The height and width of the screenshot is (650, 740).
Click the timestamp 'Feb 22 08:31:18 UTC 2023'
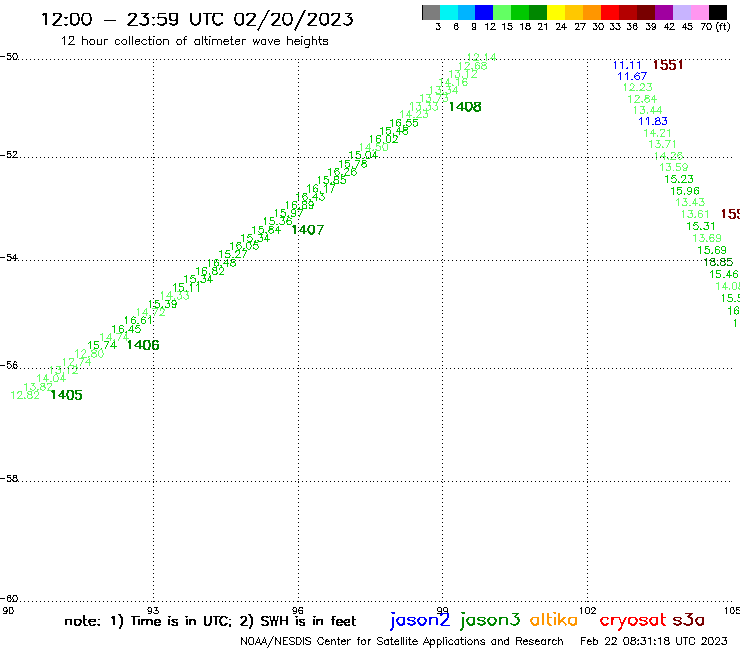pos(654,641)
